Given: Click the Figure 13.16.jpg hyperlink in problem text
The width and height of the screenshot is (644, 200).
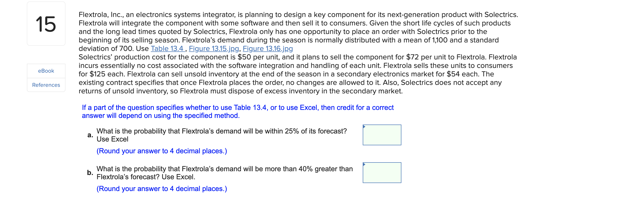Looking at the screenshot, I should coord(268,49).
